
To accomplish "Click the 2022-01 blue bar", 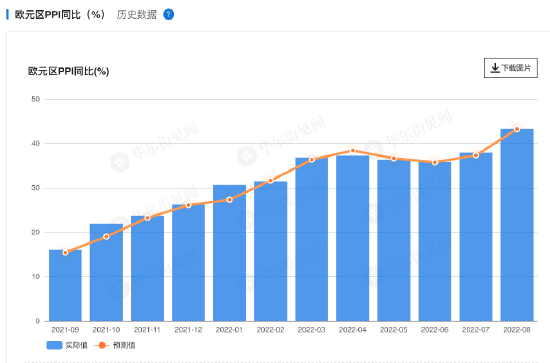I will coord(229,253).
